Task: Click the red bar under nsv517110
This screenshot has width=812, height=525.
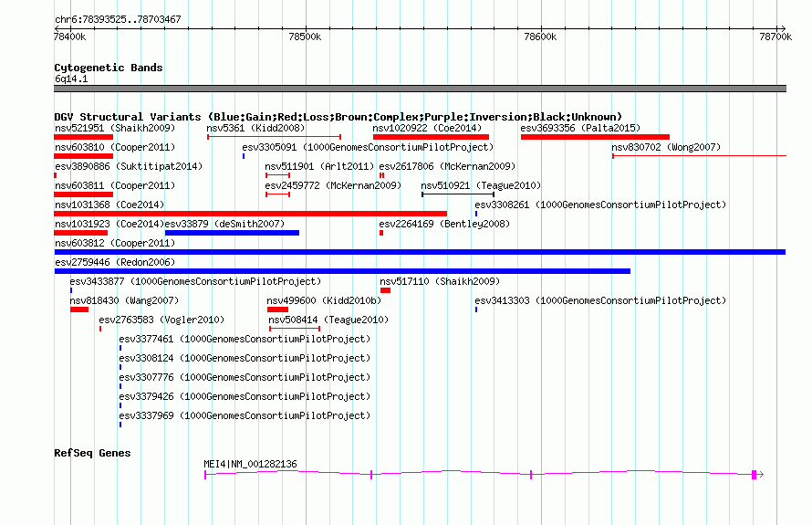Action: coord(385,290)
